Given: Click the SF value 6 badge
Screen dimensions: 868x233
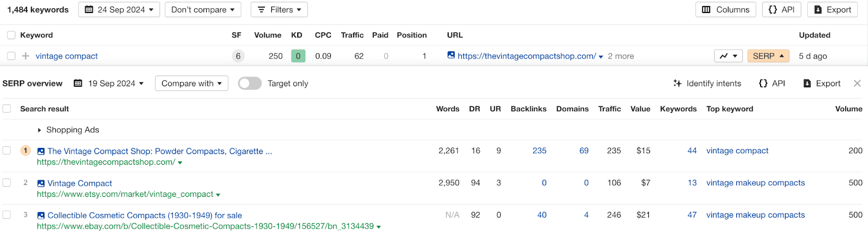Looking at the screenshot, I should point(238,56).
